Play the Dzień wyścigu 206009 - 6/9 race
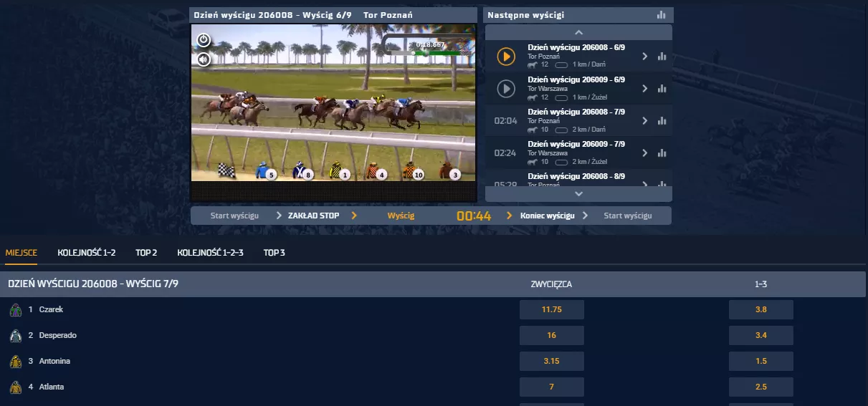 coord(506,88)
